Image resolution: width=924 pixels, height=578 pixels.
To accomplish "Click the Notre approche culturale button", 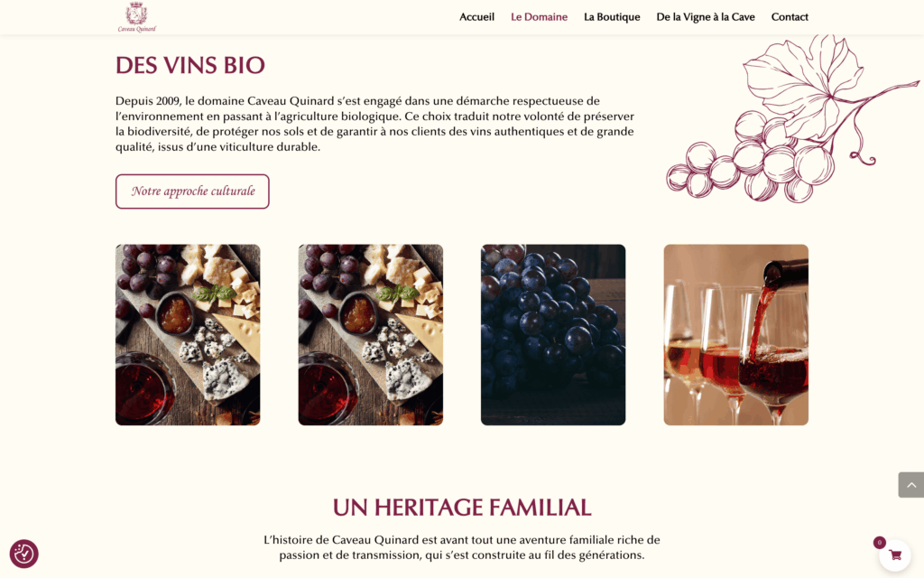I will click(x=192, y=191).
